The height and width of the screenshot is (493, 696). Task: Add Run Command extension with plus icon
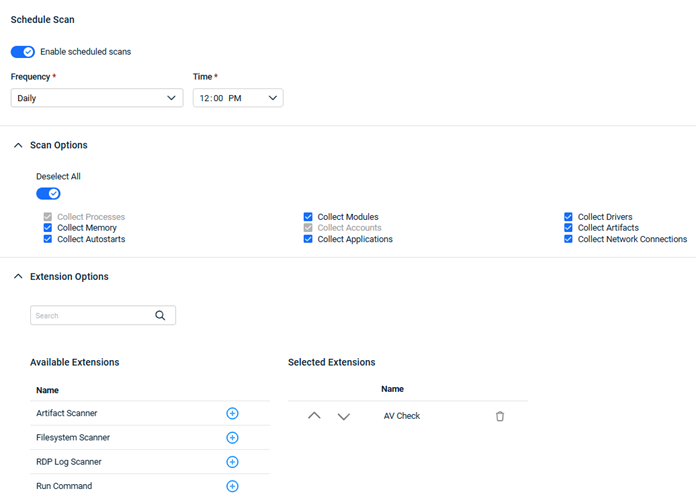[x=232, y=486]
